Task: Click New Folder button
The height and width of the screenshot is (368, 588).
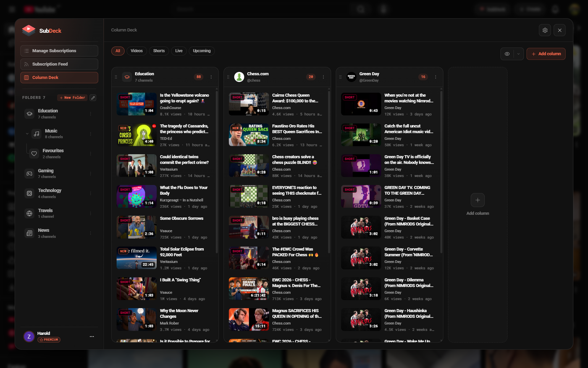Action: pos(72,98)
